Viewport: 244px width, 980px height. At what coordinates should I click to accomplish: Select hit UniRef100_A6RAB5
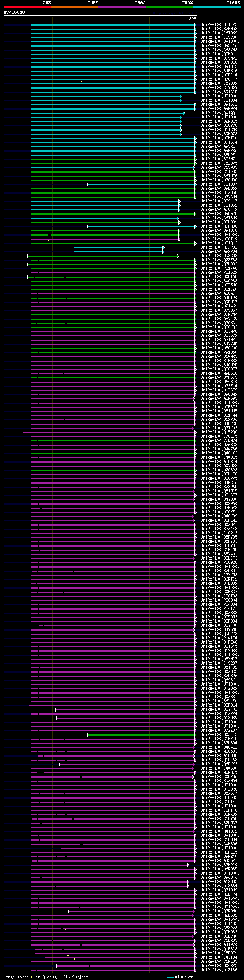219,869
